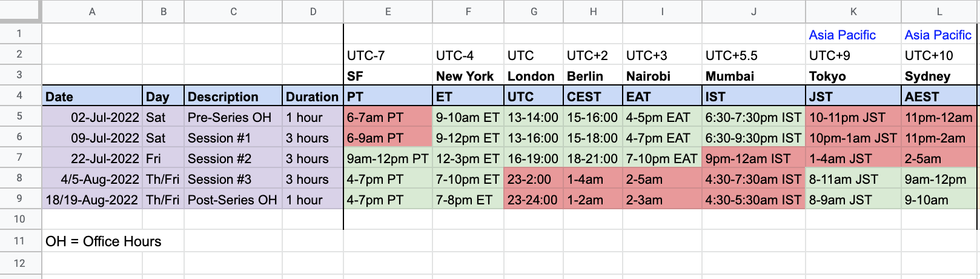
Task: Select the "23-2:00" UTC time cell
Action: tap(533, 180)
